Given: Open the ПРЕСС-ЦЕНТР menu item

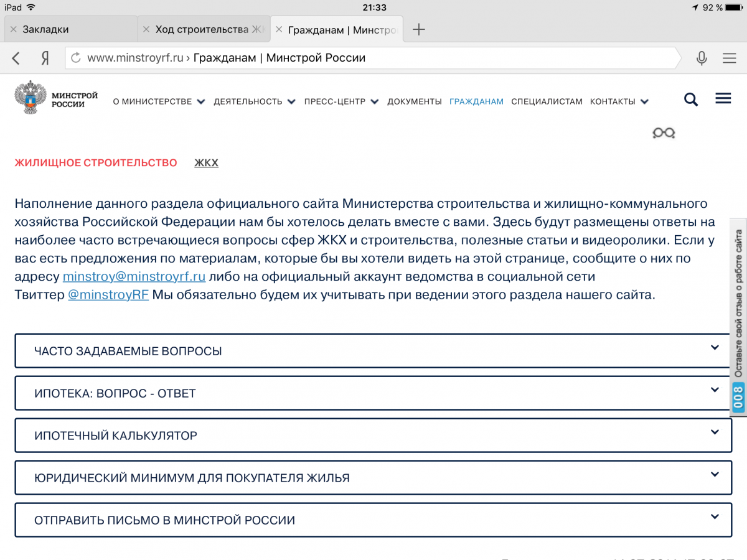Looking at the screenshot, I should [335, 101].
